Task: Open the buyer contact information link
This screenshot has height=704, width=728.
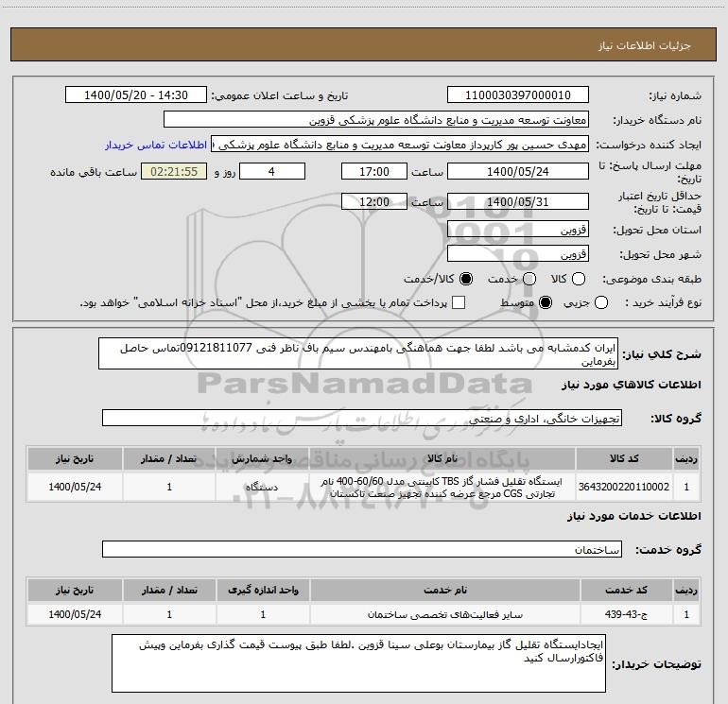Action: pyautogui.click(x=156, y=145)
